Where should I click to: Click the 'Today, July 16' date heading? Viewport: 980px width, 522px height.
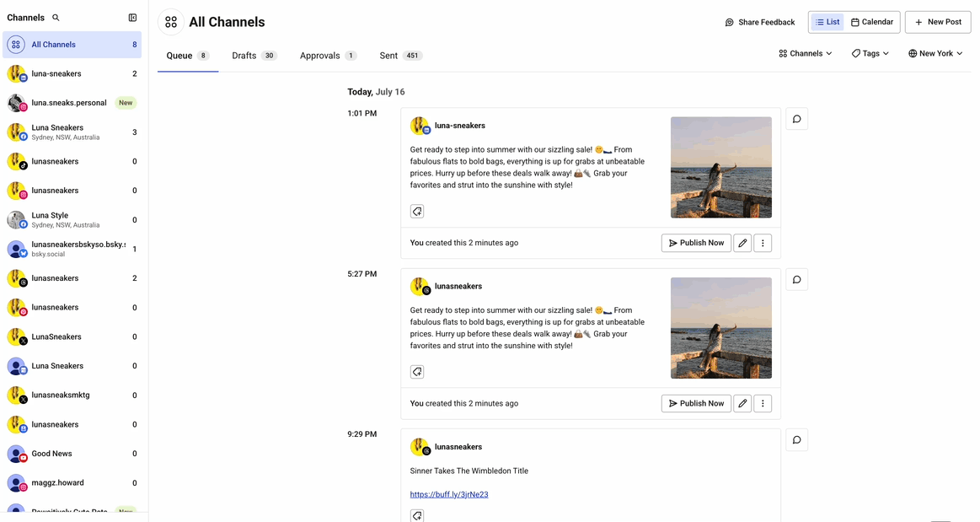pyautogui.click(x=377, y=92)
